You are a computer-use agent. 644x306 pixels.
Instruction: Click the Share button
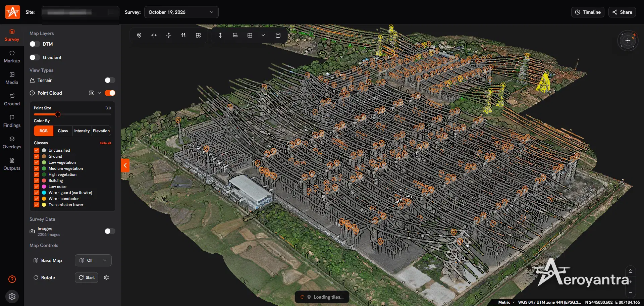(x=622, y=12)
